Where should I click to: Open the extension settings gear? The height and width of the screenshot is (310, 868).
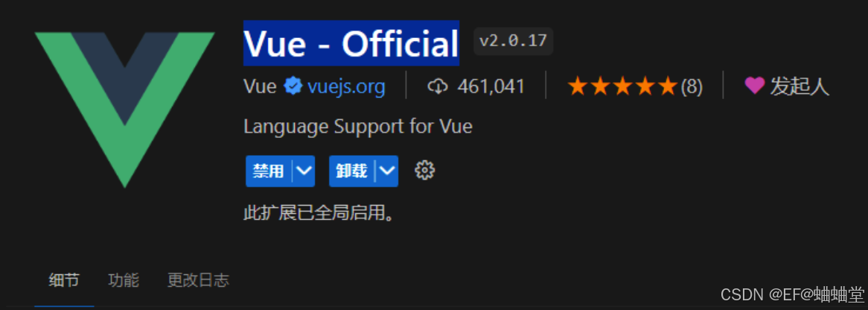coord(424,171)
